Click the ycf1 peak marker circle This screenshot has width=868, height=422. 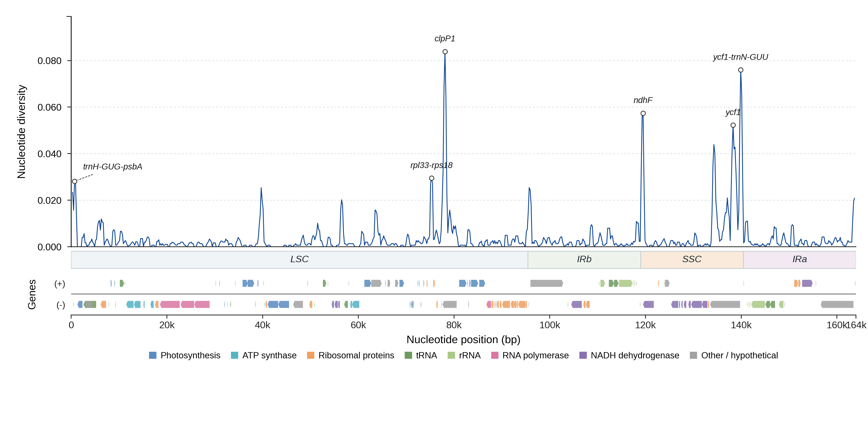(733, 125)
